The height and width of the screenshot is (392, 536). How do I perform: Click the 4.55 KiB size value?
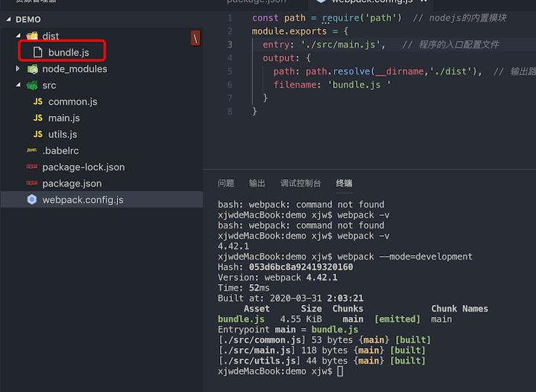[301, 319]
